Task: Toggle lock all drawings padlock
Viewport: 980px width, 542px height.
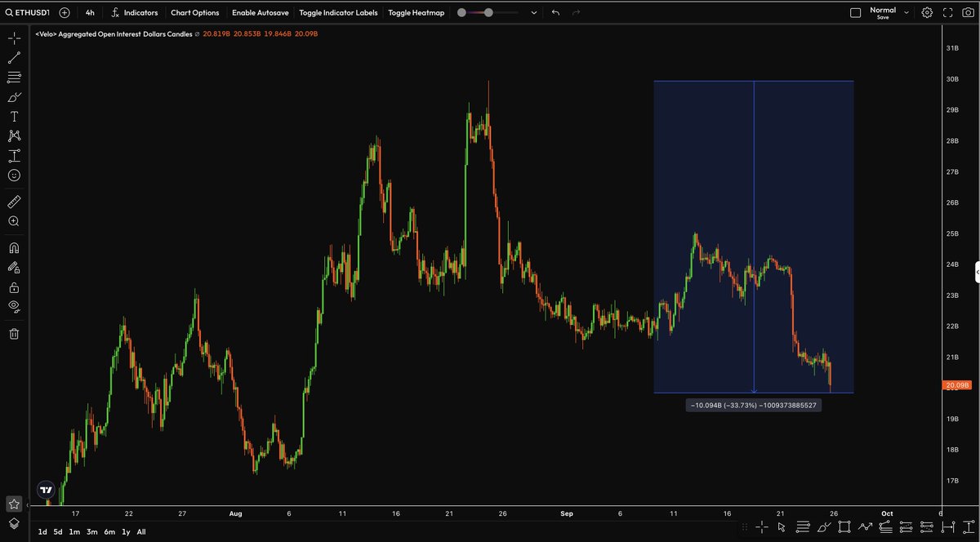Action: [x=14, y=287]
